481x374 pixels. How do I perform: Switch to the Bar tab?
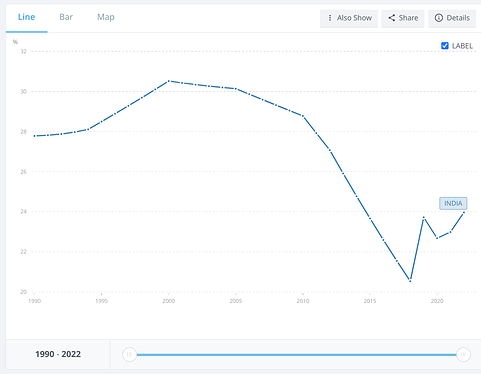click(x=66, y=17)
